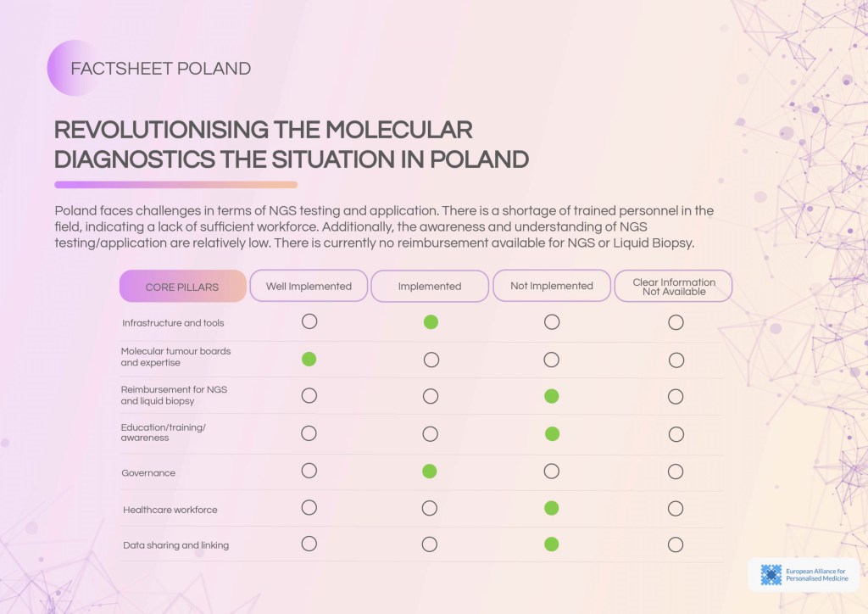
Task: Select Not Implemented for Reimbursement for NGS row
Action: click(552, 396)
